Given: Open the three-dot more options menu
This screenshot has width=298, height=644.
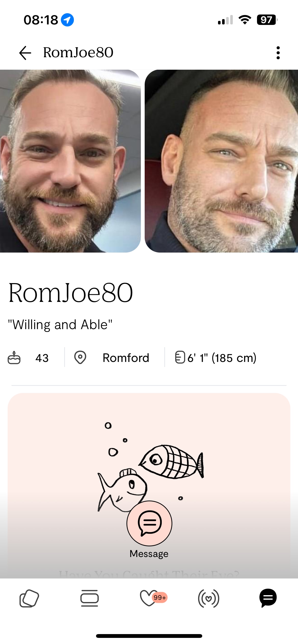Looking at the screenshot, I should [278, 53].
